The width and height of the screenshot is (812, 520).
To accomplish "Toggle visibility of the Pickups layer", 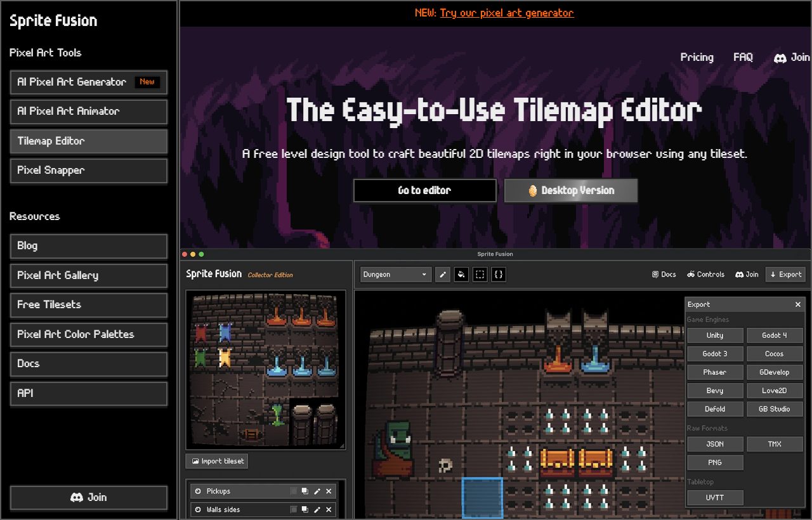I will click(x=198, y=491).
